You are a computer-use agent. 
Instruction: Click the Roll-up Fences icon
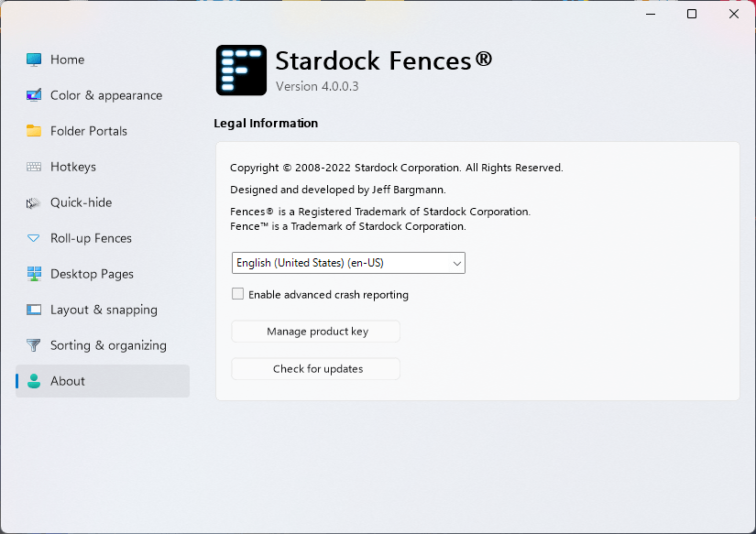click(x=34, y=238)
